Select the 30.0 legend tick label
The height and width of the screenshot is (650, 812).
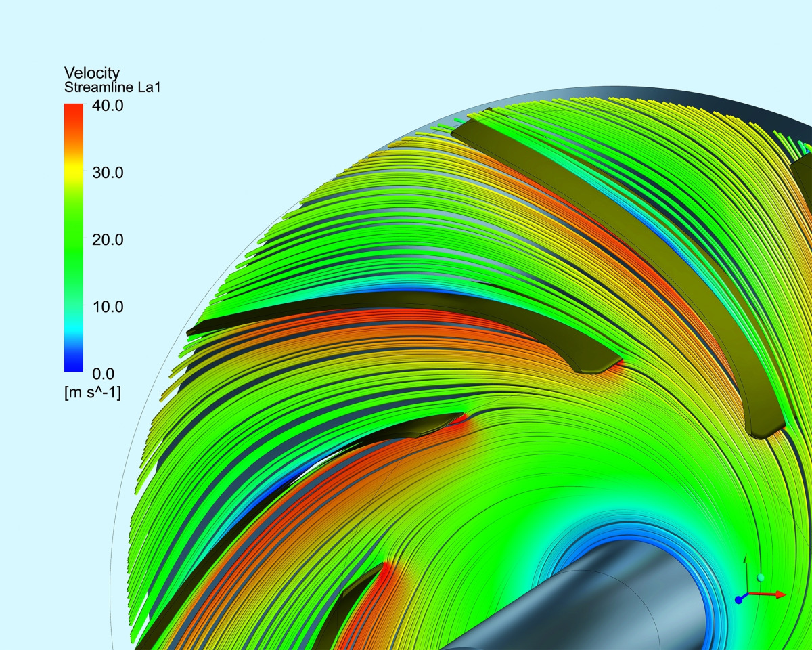(108, 173)
